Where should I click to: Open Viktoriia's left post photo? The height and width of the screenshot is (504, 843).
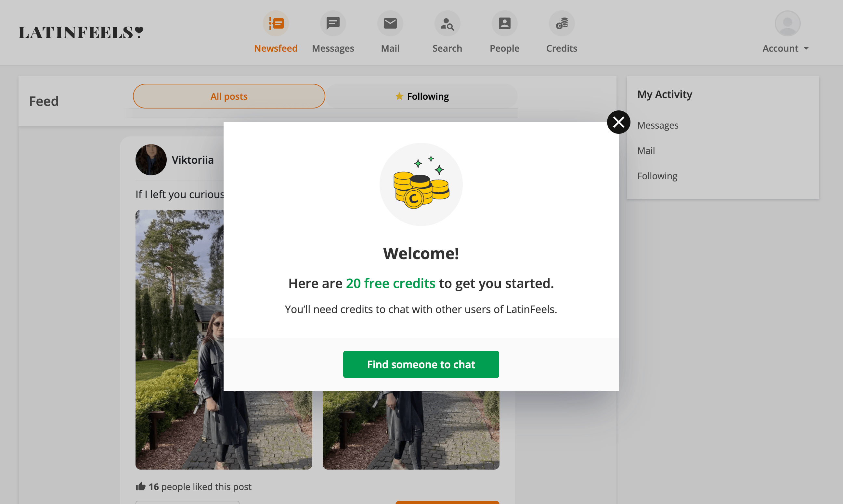(x=179, y=340)
